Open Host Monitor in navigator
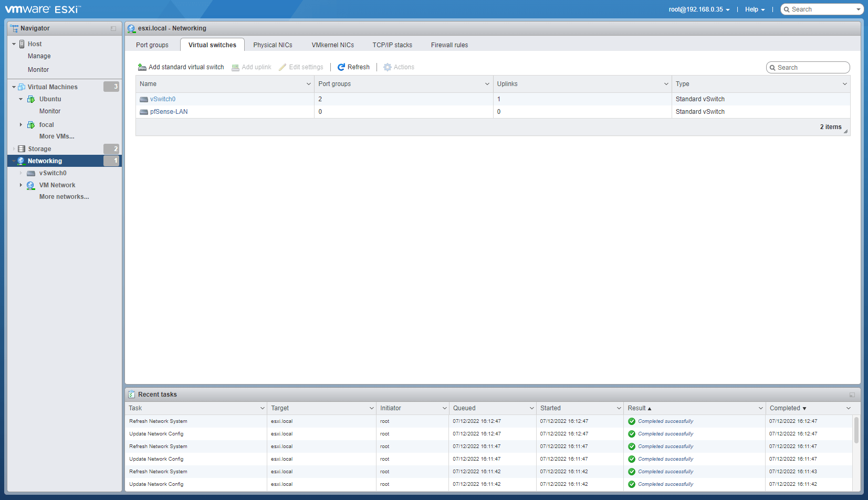Screen dimensions: 868x500 38,70
